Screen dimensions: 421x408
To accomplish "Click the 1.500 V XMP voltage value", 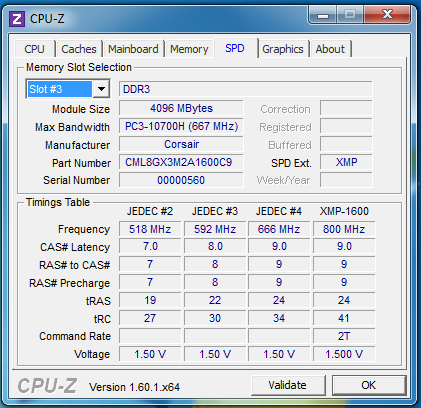I will coord(344,354).
